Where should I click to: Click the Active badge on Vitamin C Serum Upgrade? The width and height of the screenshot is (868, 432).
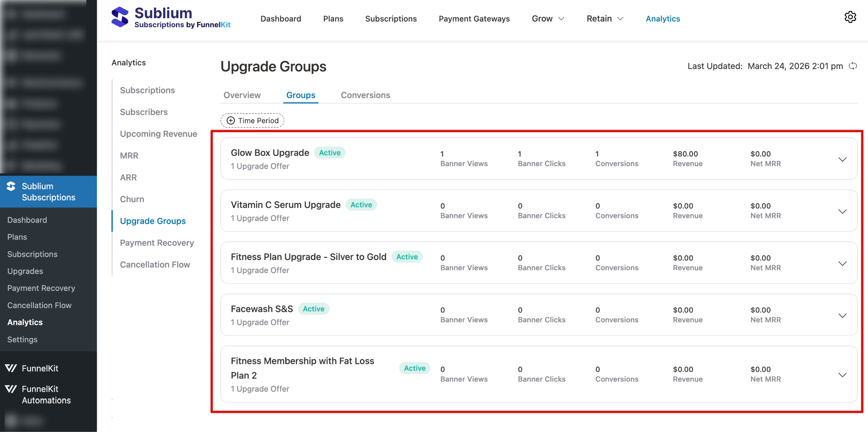(x=361, y=205)
